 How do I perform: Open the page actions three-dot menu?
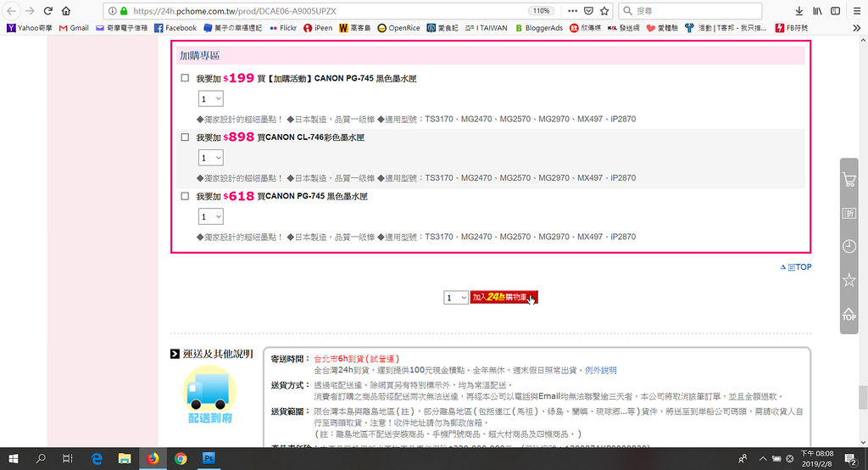(572, 10)
